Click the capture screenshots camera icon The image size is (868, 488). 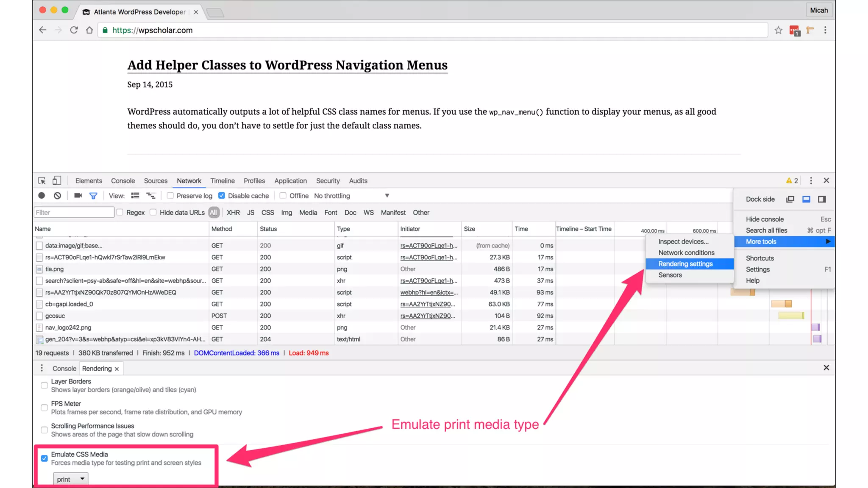coord(78,196)
